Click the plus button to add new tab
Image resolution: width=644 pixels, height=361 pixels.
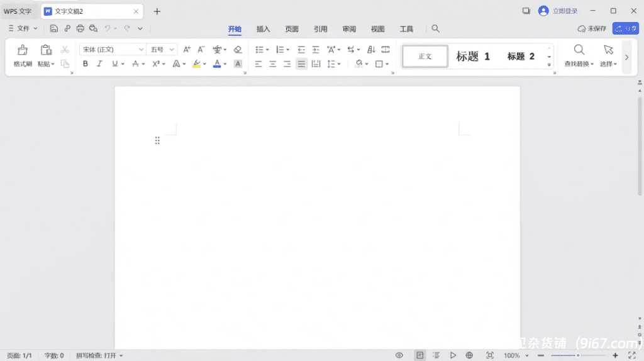pyautogui.click(x=157, y=11)
